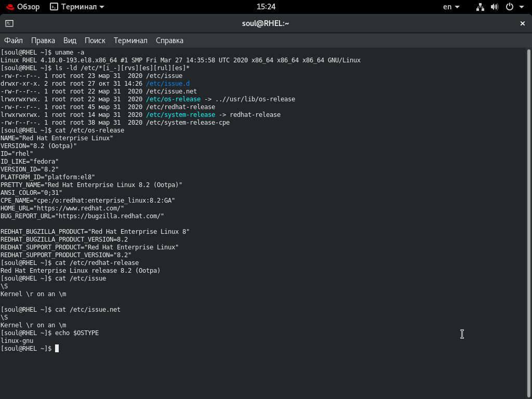This screenshot has width=532, height=399.
Task: Click the terminal prompt cursor on last line
Action: click(x=57, y=349)
